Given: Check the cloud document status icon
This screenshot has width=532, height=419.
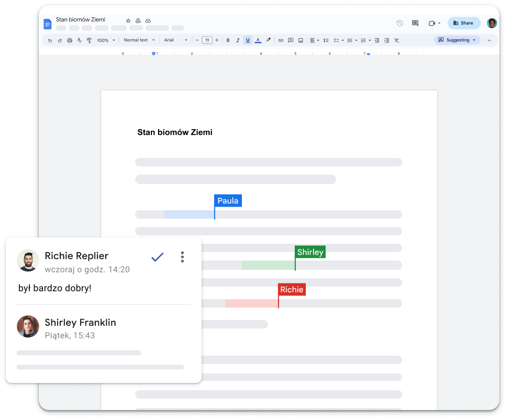Looking at the screenshot, I should pyautogui.click(x=148, y=21).
